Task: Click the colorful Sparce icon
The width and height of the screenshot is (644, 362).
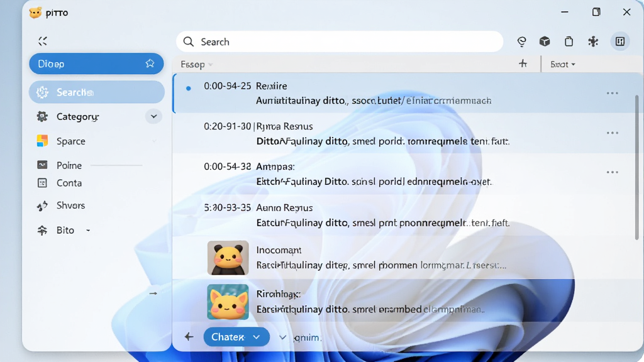Action: pos(42,141)
